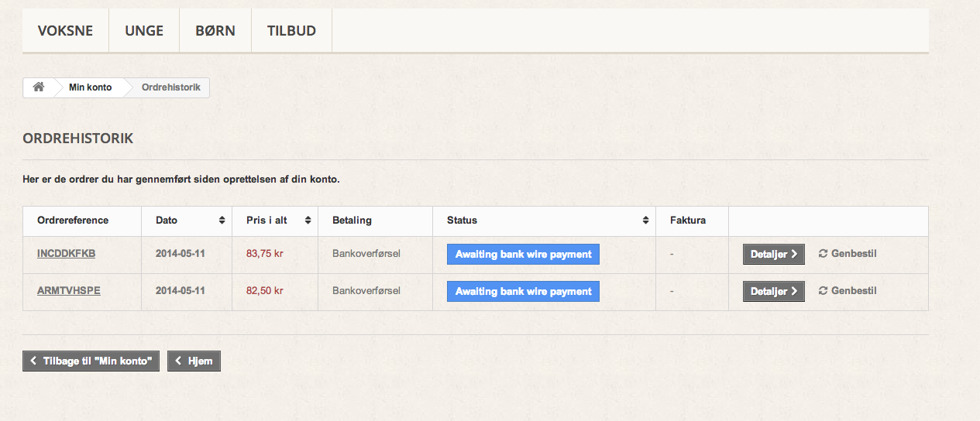The height and width of the screenshot is (421, 980).
Task: Show Detaljer for order INCDDKFKB
Action: coord(773,254)
